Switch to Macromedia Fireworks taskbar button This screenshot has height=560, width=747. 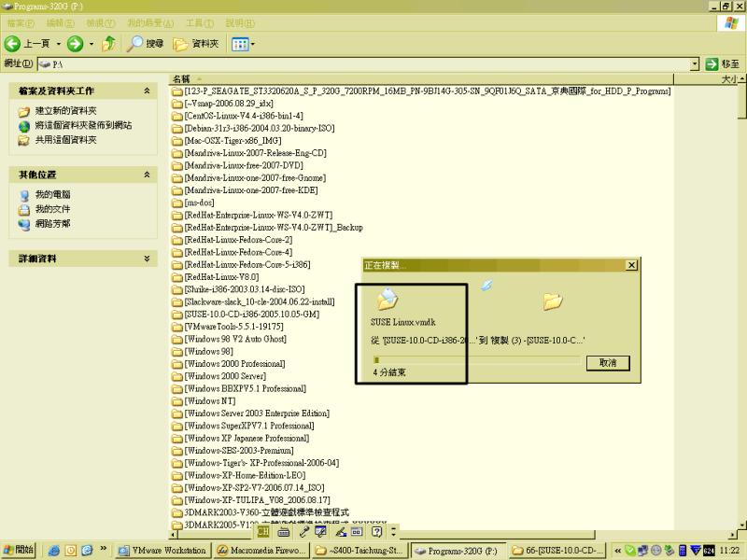(261, 551)
